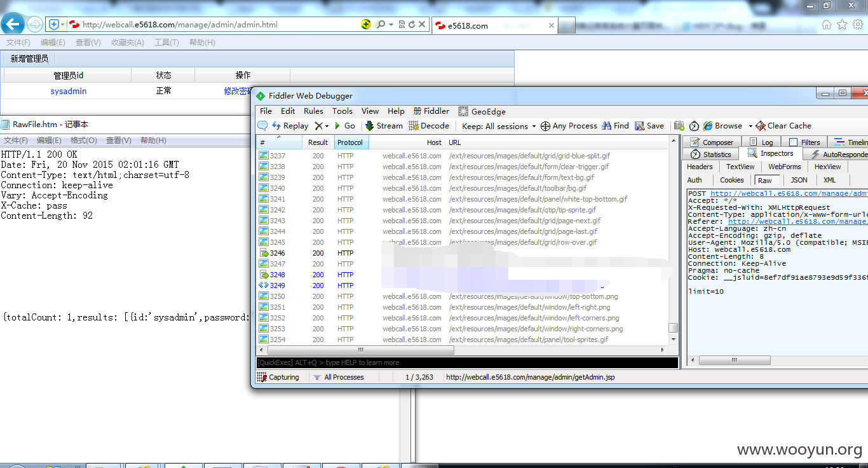Sort sessions by Protocol column
The height and width of the screenshot is (468, 868).
point(350,142)
